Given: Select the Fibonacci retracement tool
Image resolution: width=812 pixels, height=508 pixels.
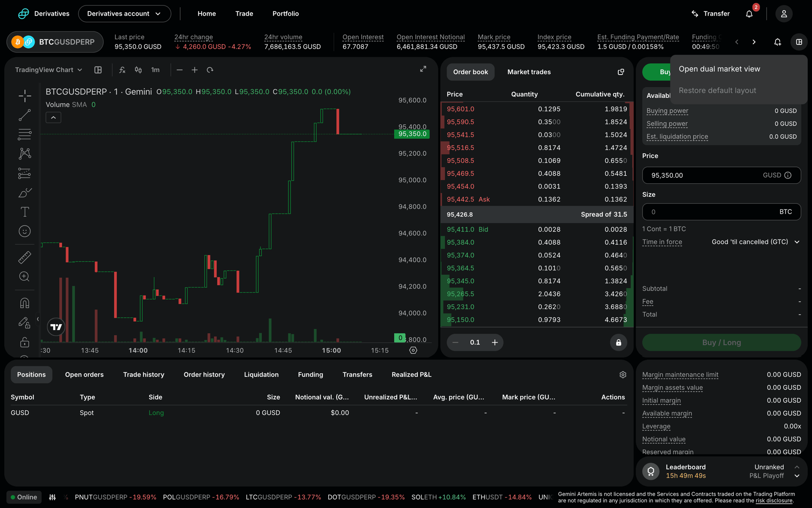Looking at the screenshot, I should (25, 135).
